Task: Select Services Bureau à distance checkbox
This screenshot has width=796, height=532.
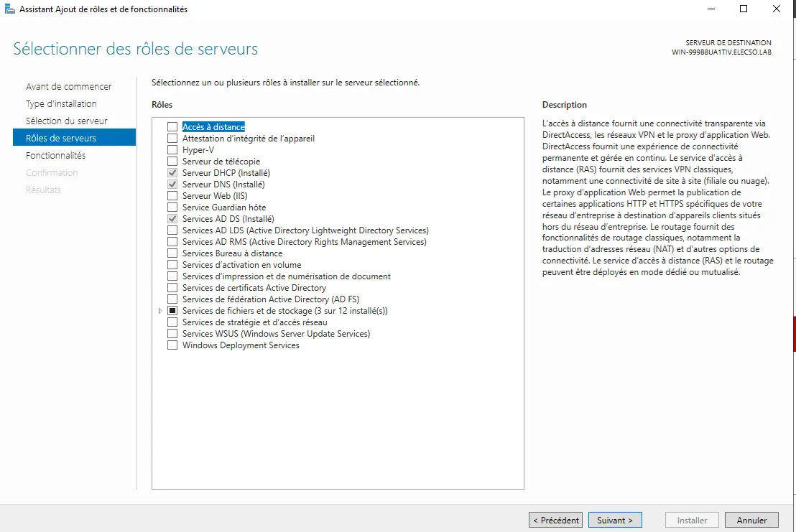Action: [172, 253]
